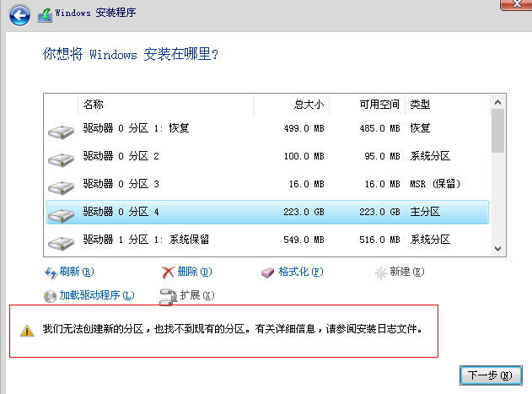The width and height of the screenshot is (532, 394).
Task: Click the format (格式化) eraser icon
Action: [268, 273]
